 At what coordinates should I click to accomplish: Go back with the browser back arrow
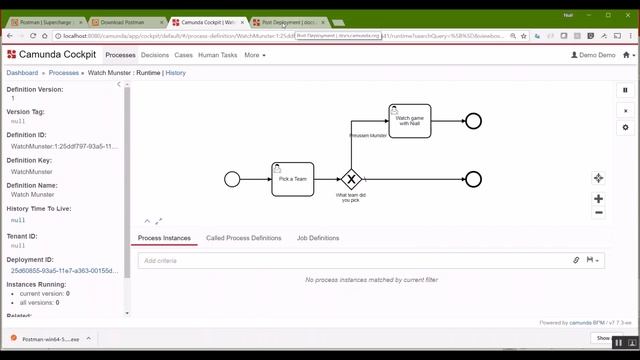10,36
